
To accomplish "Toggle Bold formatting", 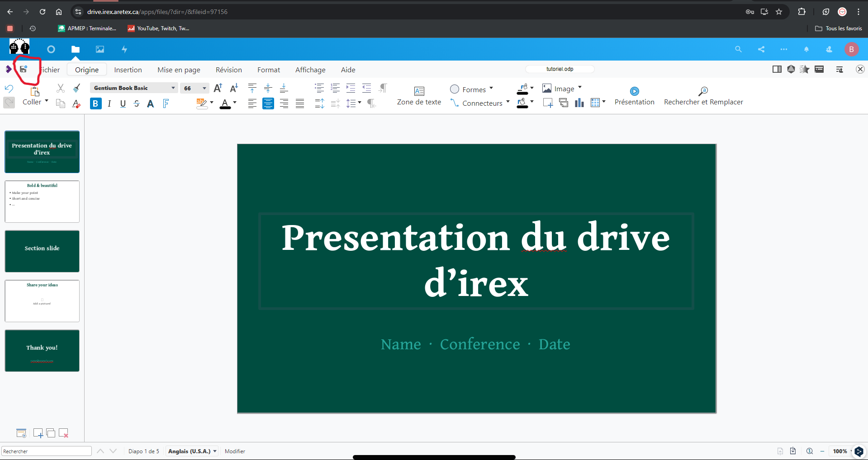I will pos(95,103).
